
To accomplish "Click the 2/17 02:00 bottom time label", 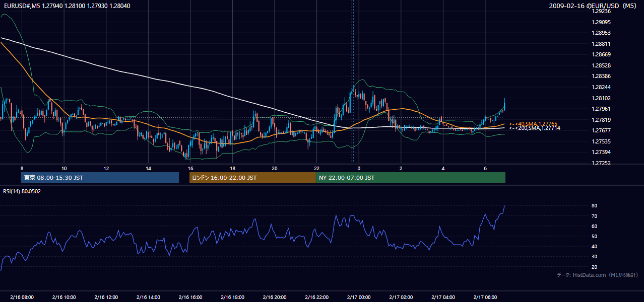I will [x=401, y=297].
